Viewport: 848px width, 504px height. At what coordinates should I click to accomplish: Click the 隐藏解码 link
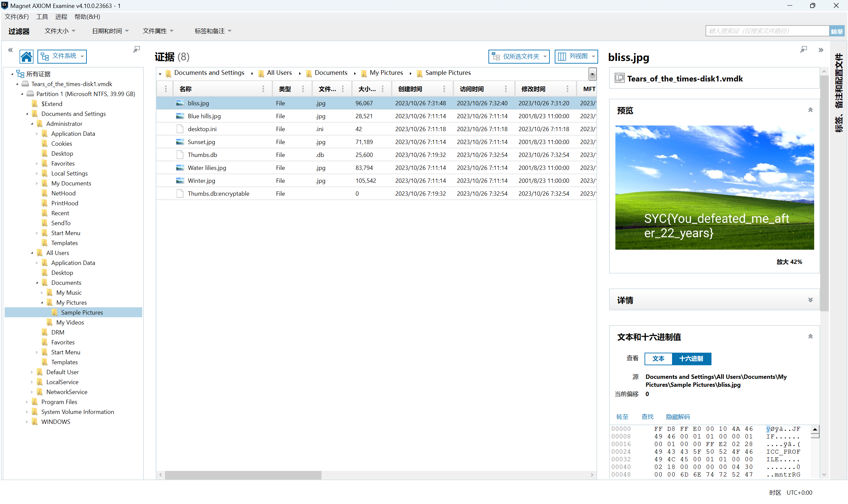click(678, 417)
